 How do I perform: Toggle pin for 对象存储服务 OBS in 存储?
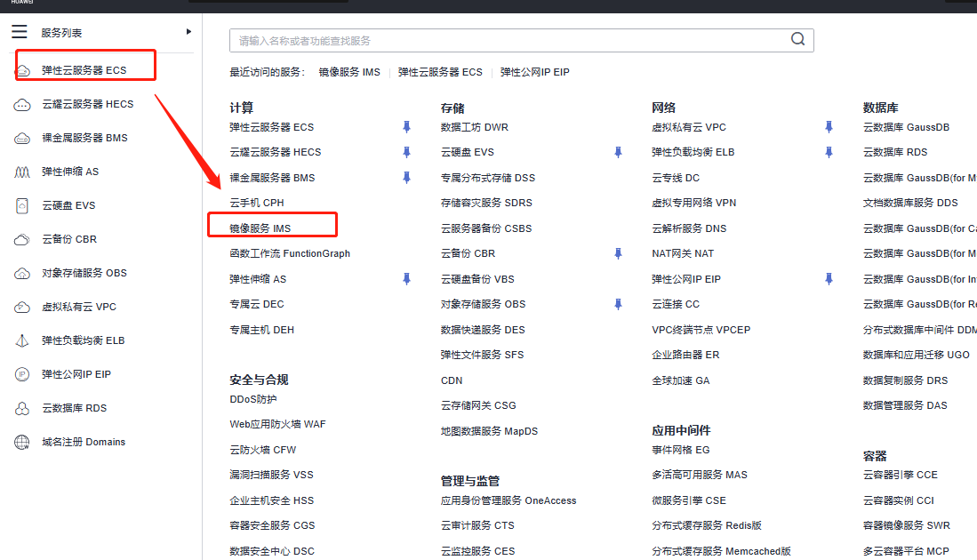click(x=618, y=304)
